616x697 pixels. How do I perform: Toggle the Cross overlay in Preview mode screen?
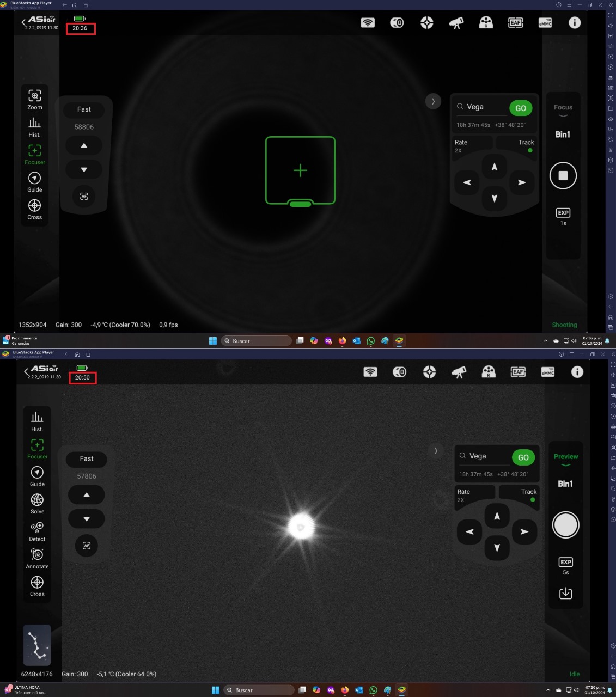tap(37, 586)
